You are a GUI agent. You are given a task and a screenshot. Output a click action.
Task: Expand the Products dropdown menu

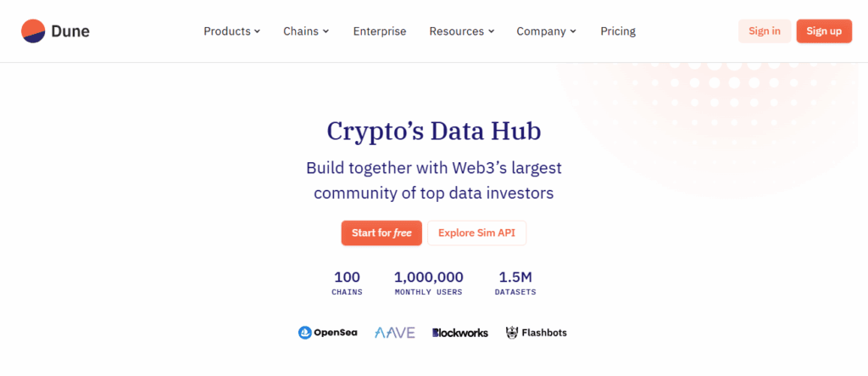coord(232,31)
